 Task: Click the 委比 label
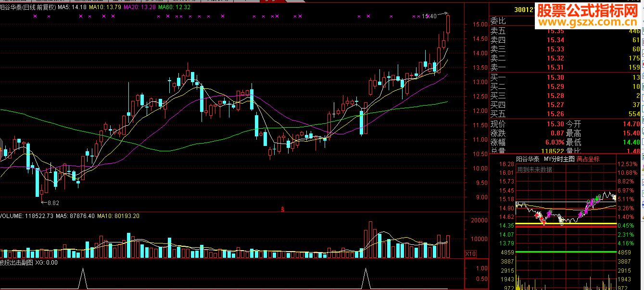pyautogui.click(x=498, y=21)
